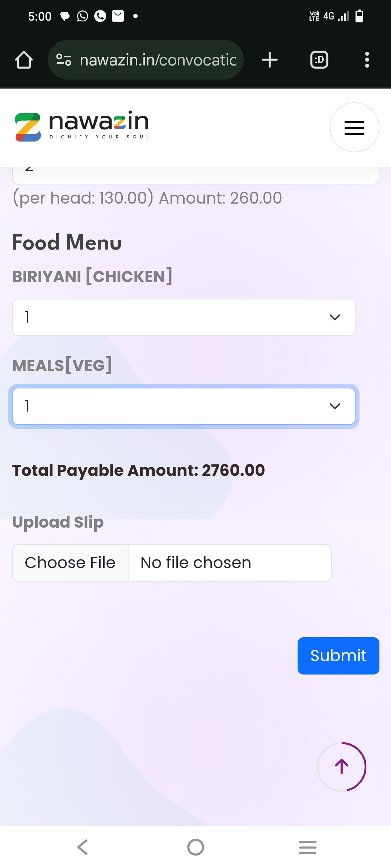Screen dimensions: 391x868
Task: Tap the battery icon in status bar
Action: 359,16
